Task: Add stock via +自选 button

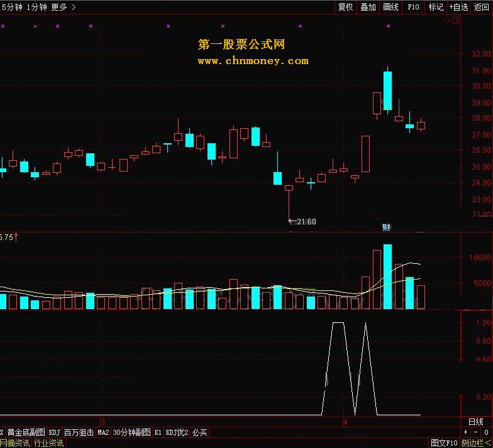Action: pos(458,7)
